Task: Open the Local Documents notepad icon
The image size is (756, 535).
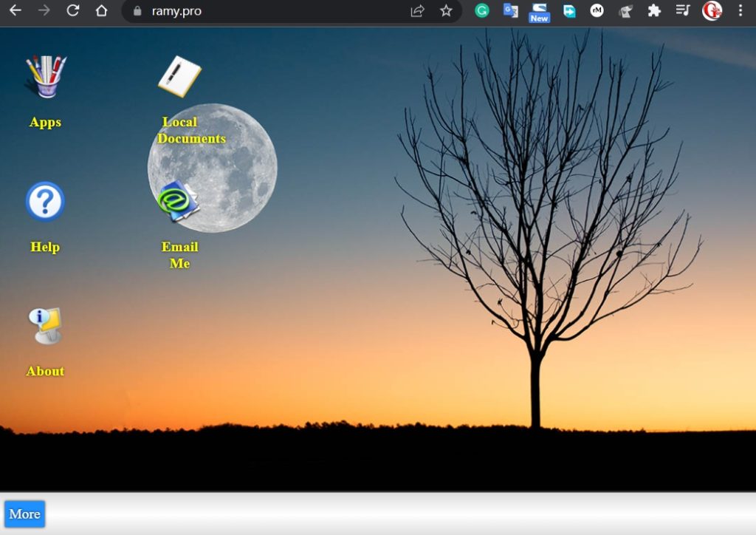Action: [x=179, y=77]
